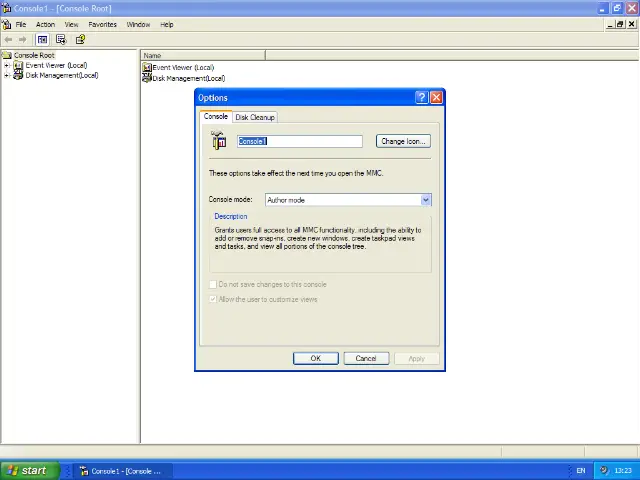Click the Forward arrow in the toolbar

[x=23, y=40]
